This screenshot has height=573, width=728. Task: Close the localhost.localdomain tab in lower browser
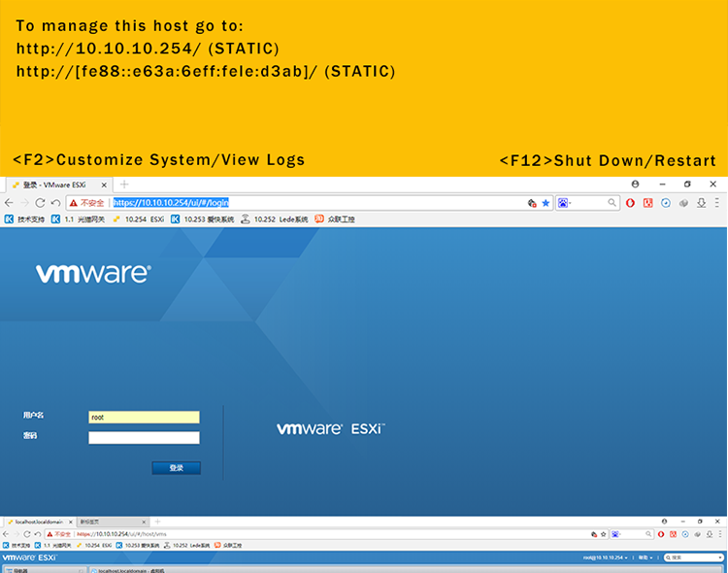(71, 522)
